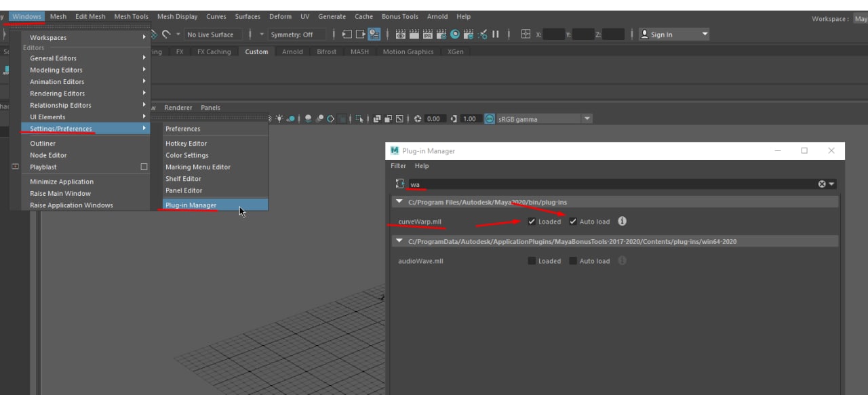Check Auto load for audioWave.mll
The width and height of the screenshot is (868, 395).
coord(573,261)
